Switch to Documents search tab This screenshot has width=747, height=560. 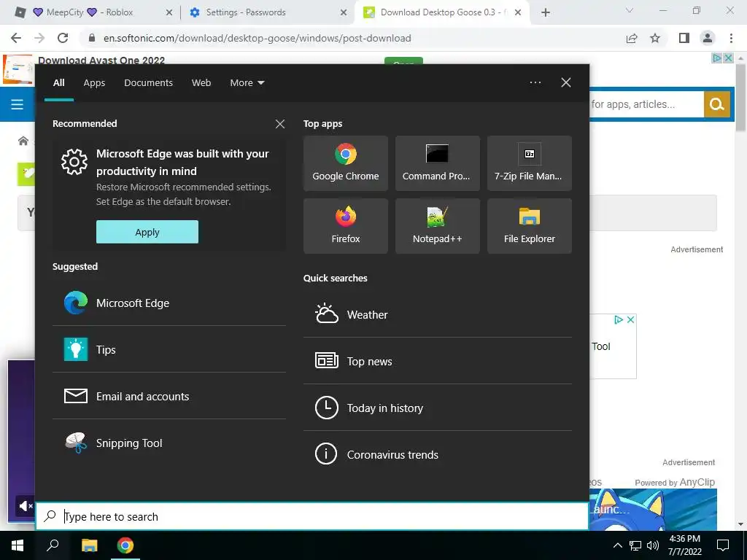(x=149, y=83)
